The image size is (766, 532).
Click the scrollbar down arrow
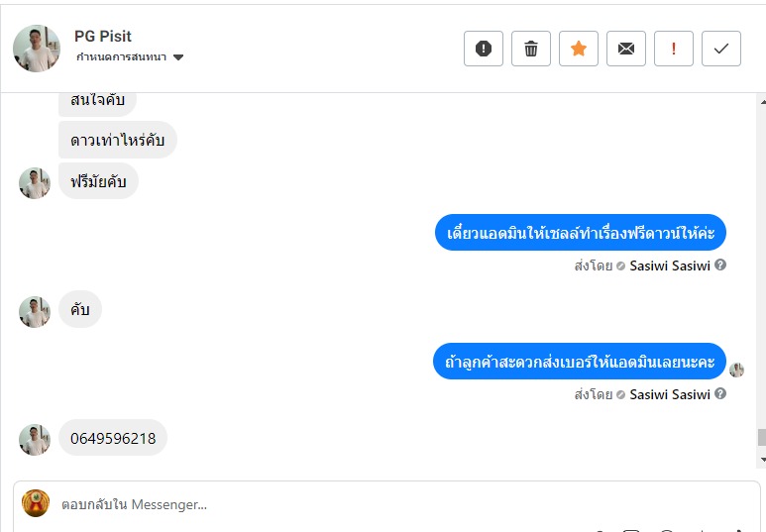[763, 460]
